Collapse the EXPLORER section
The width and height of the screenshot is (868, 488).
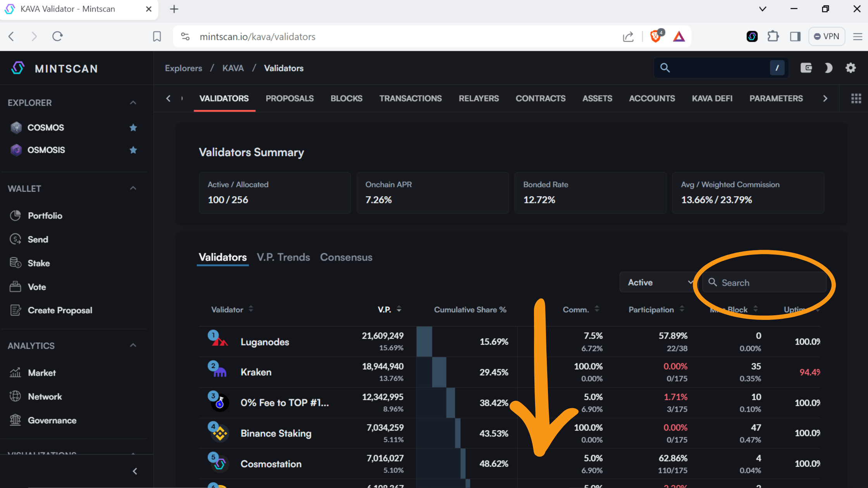point(133,102)
